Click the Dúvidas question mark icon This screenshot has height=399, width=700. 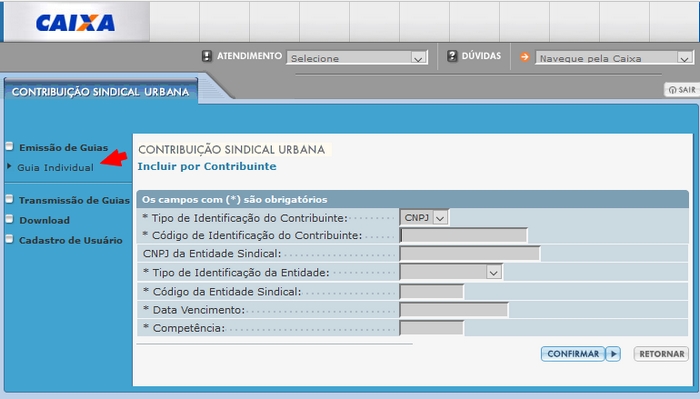point(452,56)
